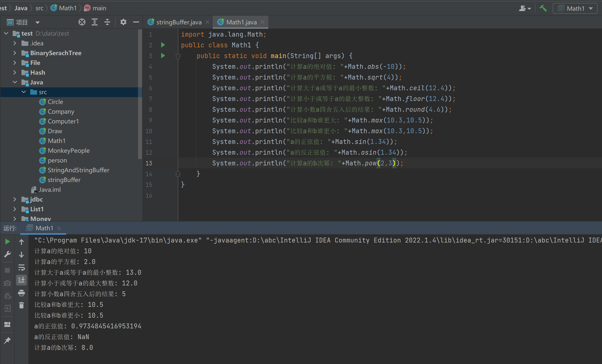Click the Expand All icon in project panel
The image size is (602, 364).
coord(95,22)
